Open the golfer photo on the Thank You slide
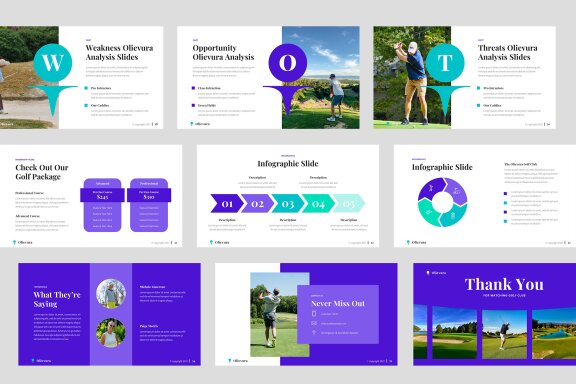 pyautogui.click(x=504, y=334)
